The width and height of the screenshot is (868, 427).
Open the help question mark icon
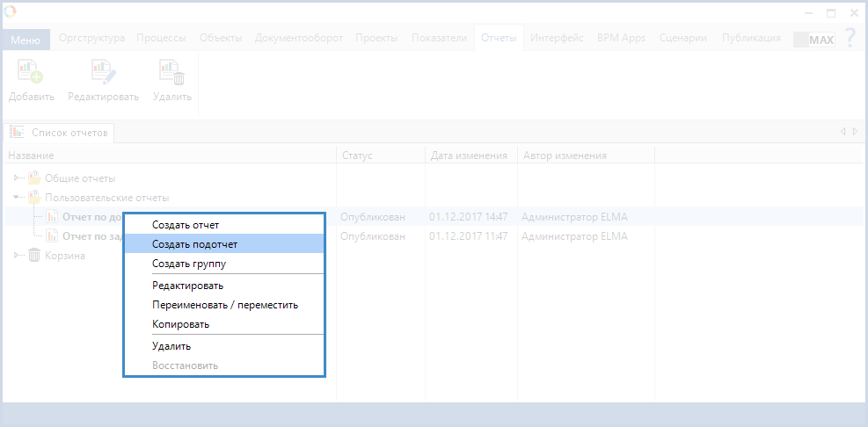click(851, 38)
